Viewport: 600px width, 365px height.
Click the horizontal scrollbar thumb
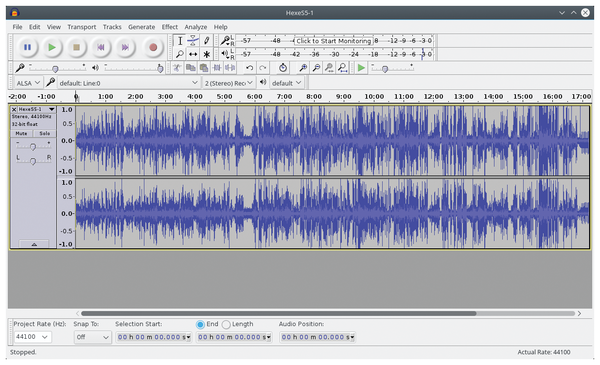279,313
